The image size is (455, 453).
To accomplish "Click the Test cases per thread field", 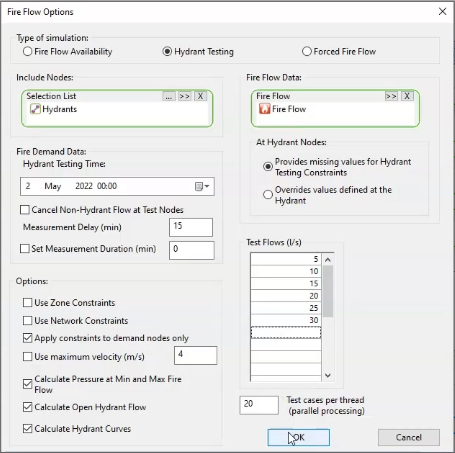I will 259,405.
